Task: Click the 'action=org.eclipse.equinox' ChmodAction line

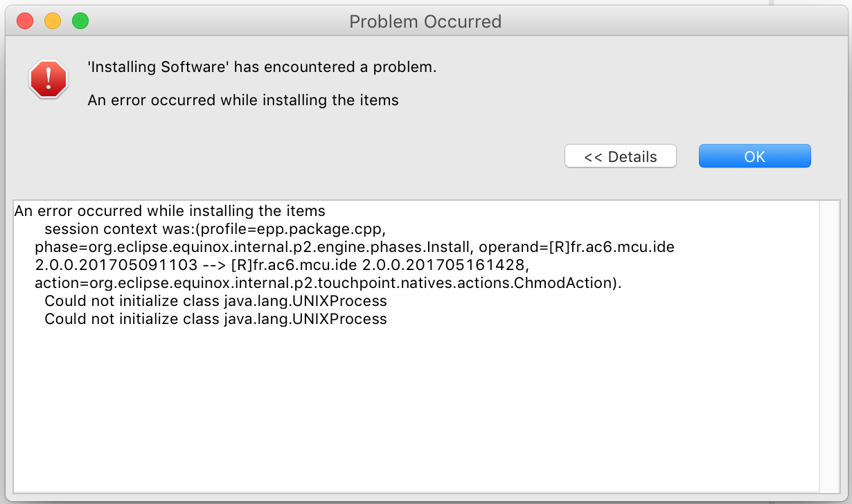Action: tap(328, 282)
